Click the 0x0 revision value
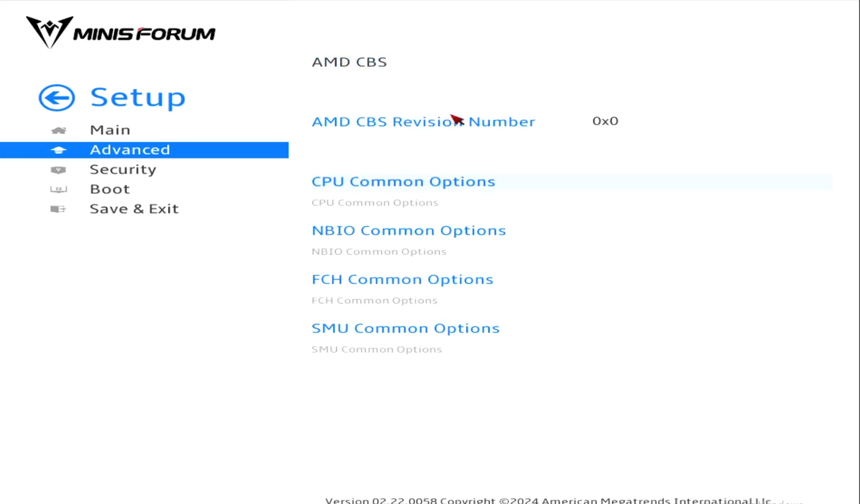860x504 pixels. click(605, 121)
